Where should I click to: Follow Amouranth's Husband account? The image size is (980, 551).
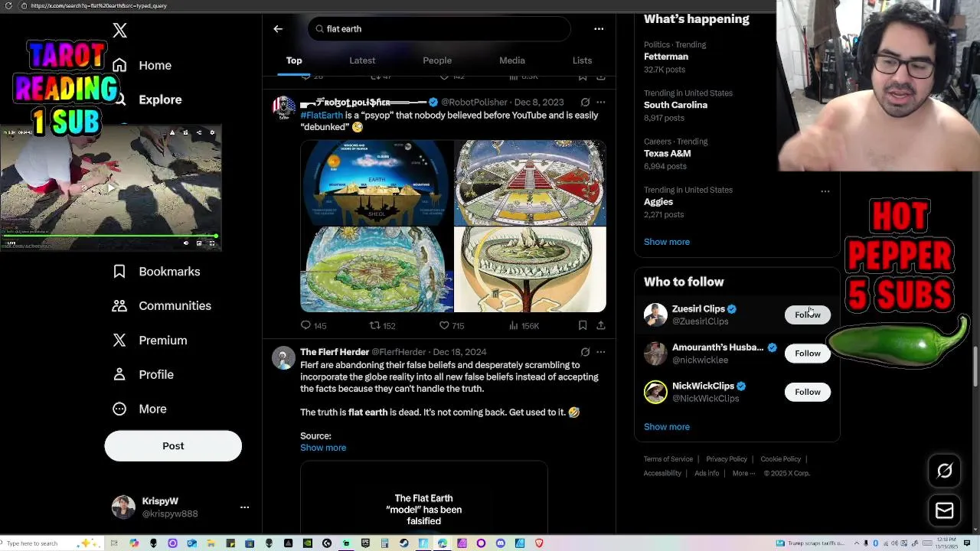point(807,354)
